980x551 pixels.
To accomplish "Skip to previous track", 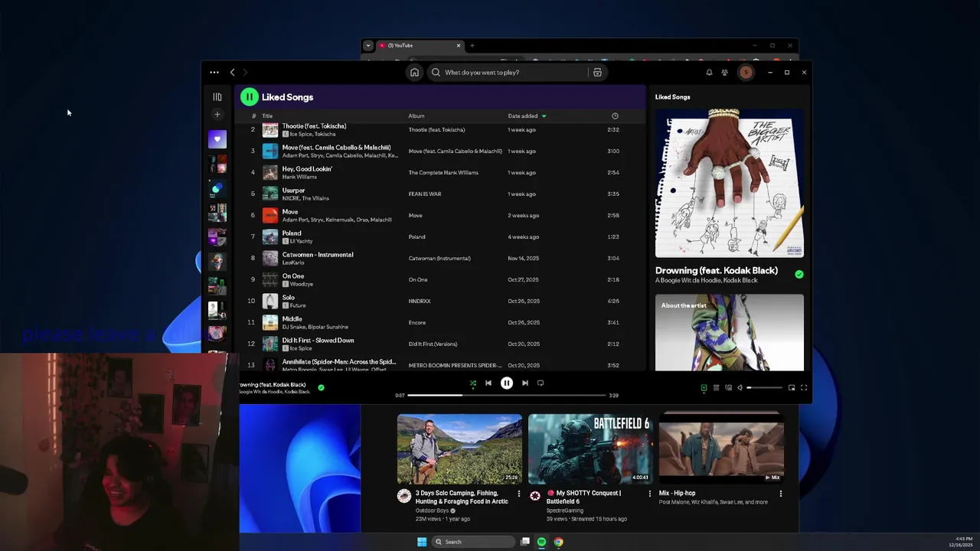I will [x=488, y=383].
